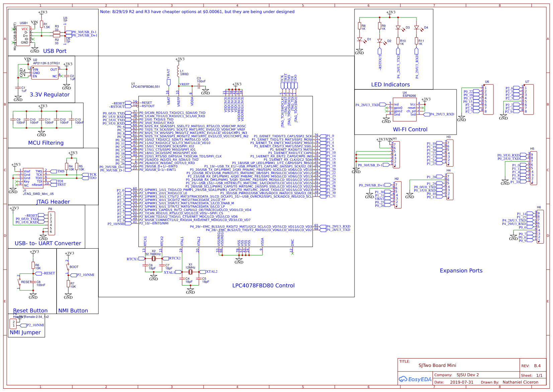Screen dimensions: 553x392
Task: Click the "Expansion Ports" label
Action: (x=461, y=270)
